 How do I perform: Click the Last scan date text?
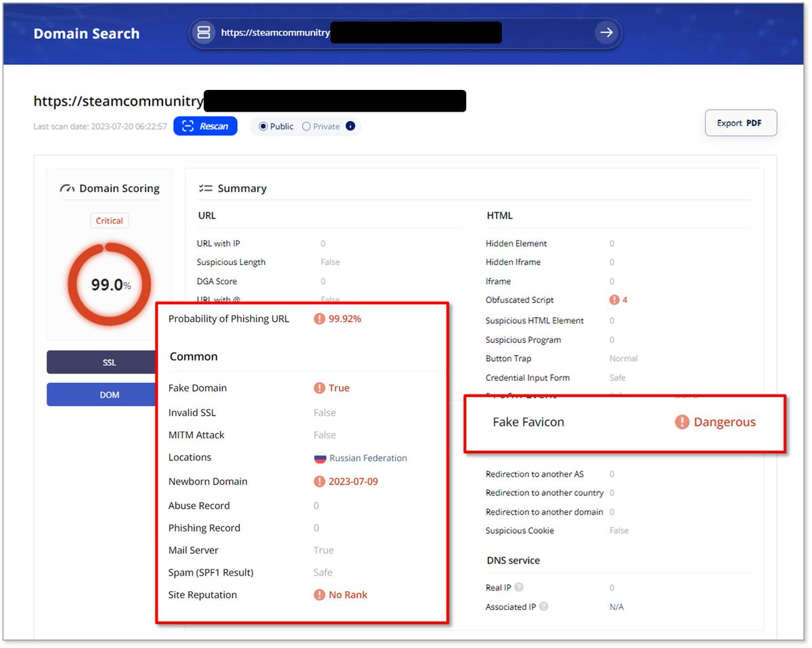(x=100, y=126)
